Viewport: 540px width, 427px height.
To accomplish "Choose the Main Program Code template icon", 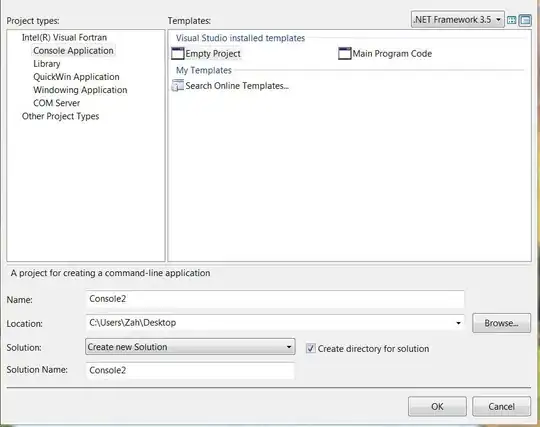I will 345,54.
